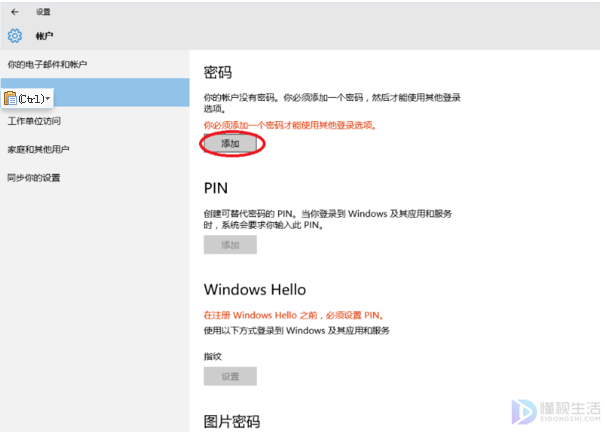This screenshot has width=605, height=432.
Task: Click the Settings gear icon
Action: click(x=15, y=36)
